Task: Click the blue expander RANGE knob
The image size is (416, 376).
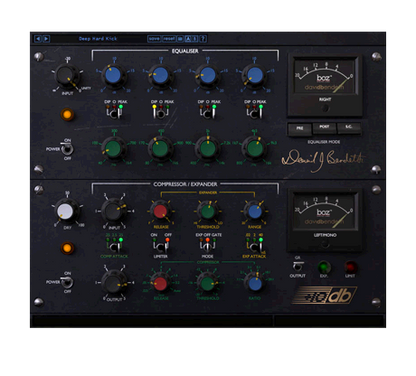Action: coord(254,211)
